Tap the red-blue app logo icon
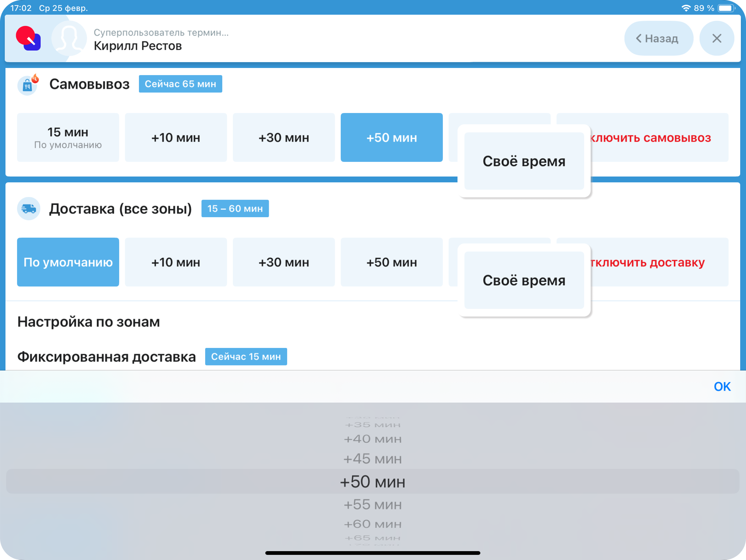The width and height of the screenshot is (746, 560). click(28, 39)
